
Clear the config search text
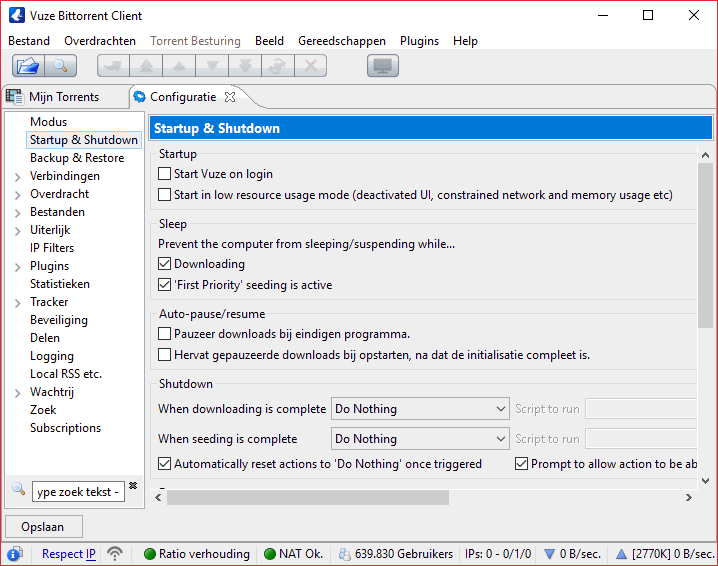click(133, 485)
